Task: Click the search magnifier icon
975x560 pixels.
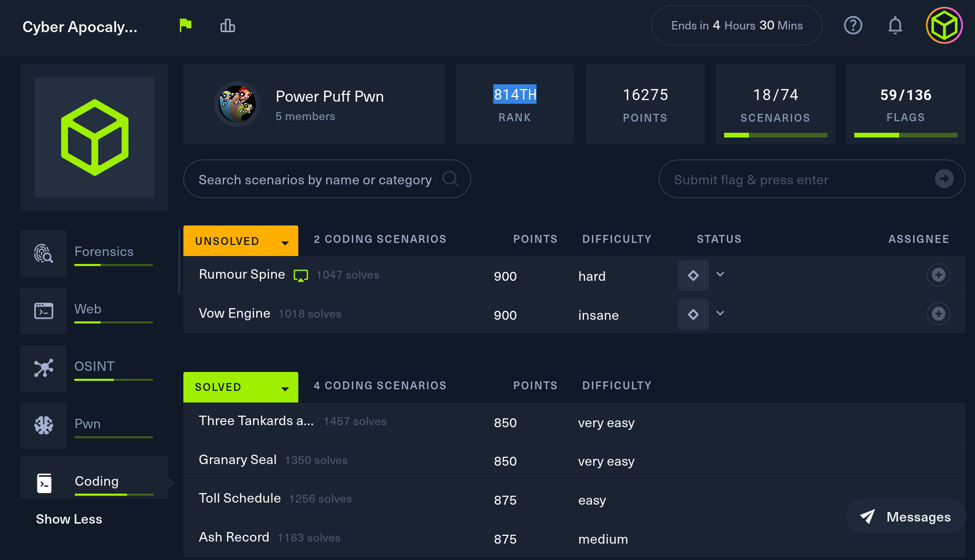Action: (450, 179)
